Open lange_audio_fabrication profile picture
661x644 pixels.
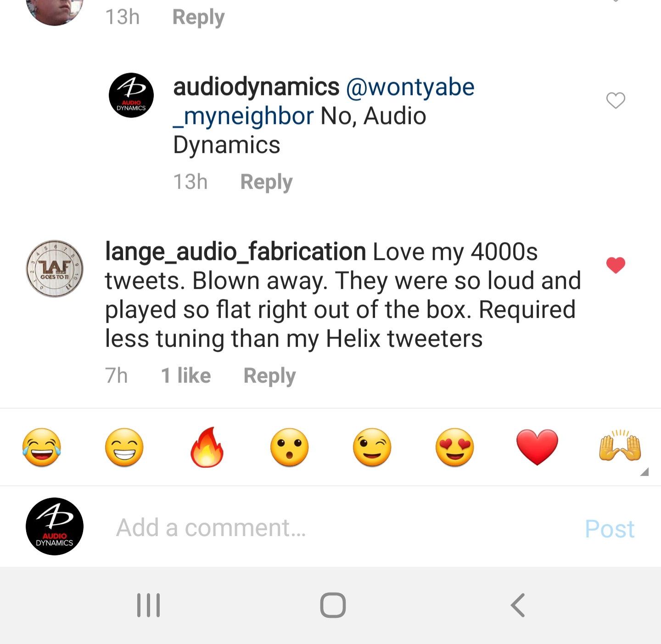tap(55, 269)
